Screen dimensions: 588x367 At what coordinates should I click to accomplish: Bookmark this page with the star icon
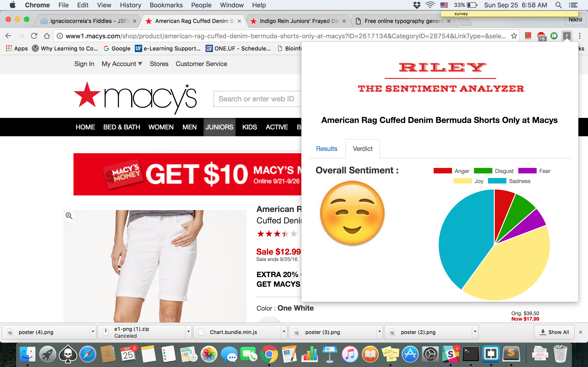514,36
